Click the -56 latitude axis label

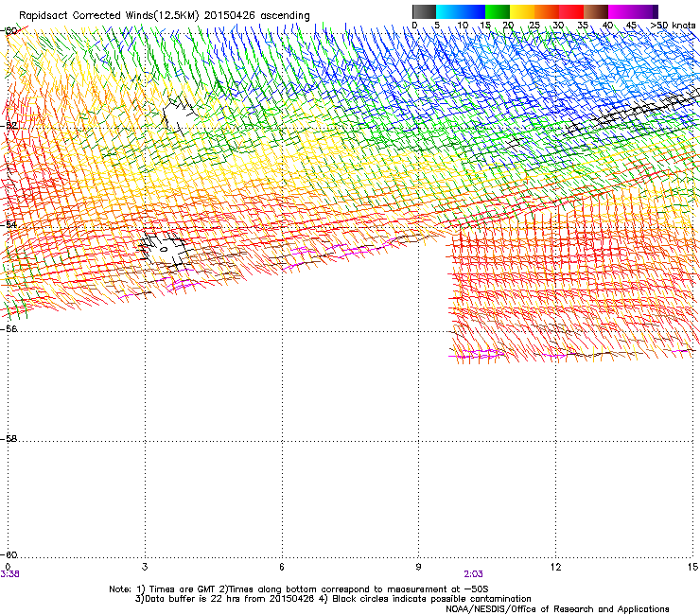9,328
